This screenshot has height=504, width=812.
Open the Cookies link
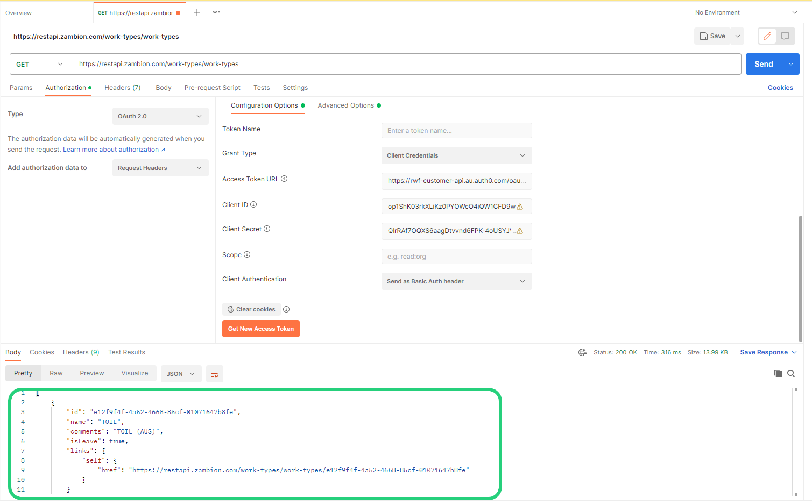tap(780, 88)
